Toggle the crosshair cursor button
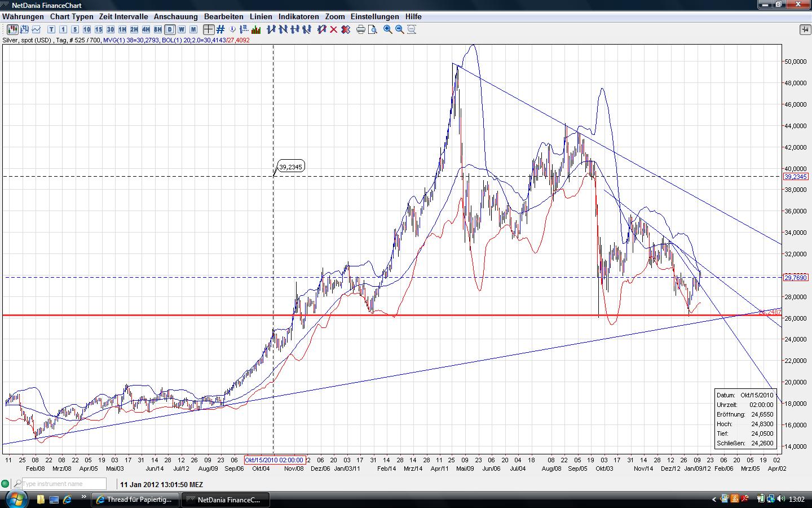The height and width of the screenshot is (508, 812). pyautogui.click(x=209, y=29)
